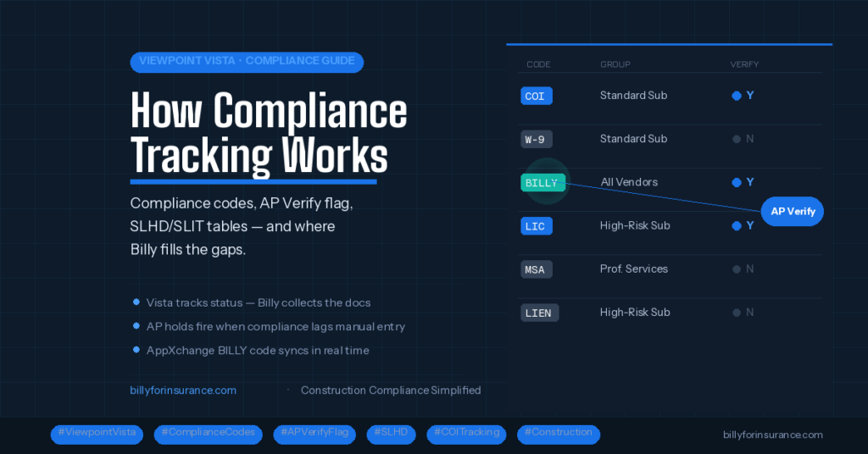Select the W-9 code badge

point(536,139)
